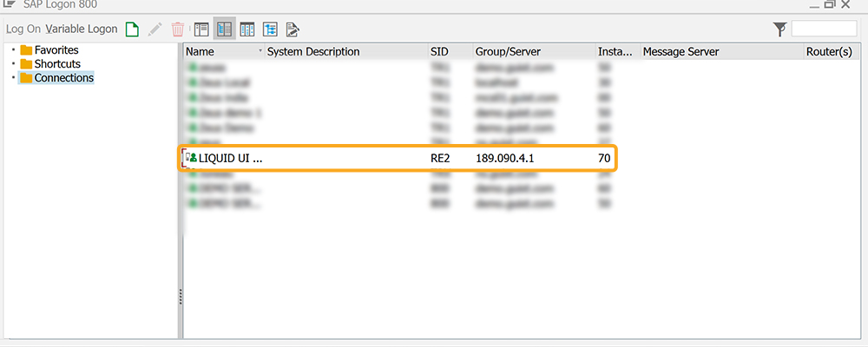This screenshot has height=347, width=868.
Task: Open Variable Logon
Action: tap(82, 29)
